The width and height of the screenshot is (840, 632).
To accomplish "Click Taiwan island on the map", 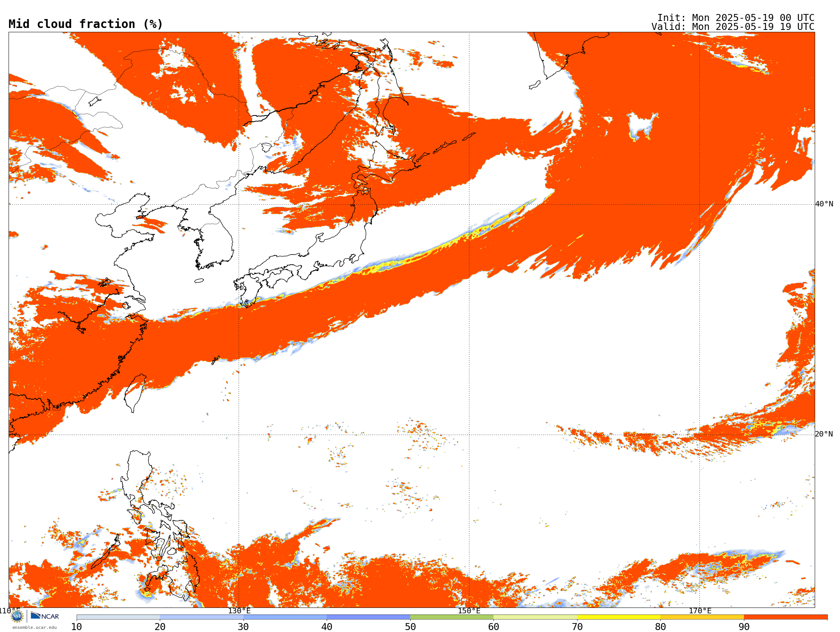I will click(x=135, y=393).
